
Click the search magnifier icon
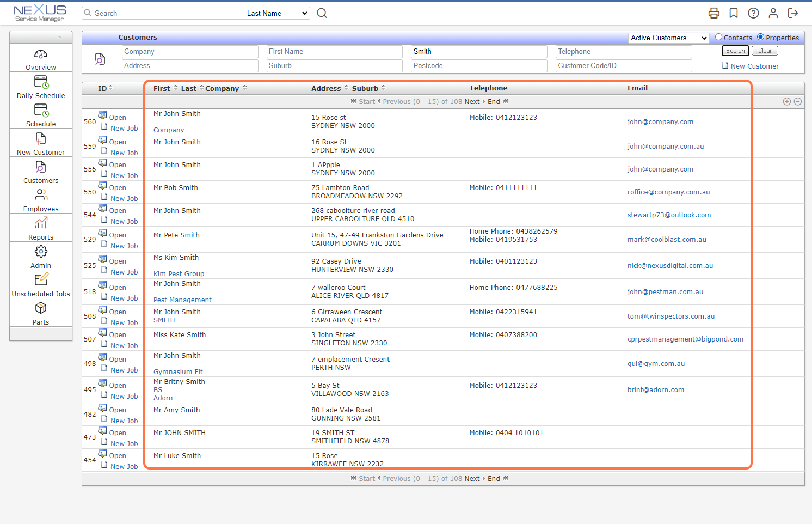click(322, 13)
